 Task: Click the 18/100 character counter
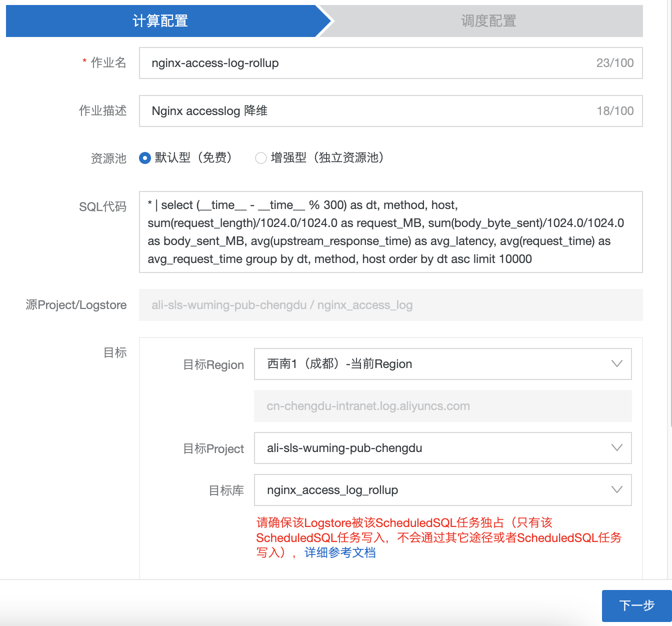[615, 111]
